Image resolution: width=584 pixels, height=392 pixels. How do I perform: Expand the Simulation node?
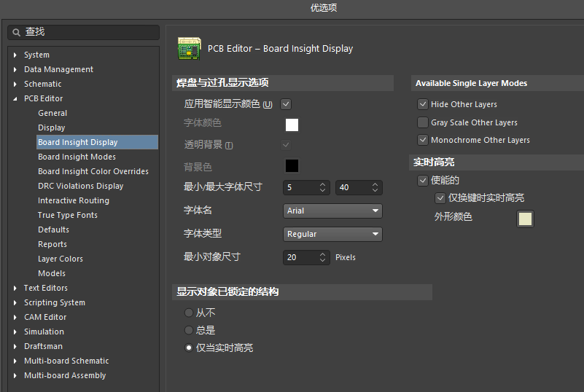(15, 332)
